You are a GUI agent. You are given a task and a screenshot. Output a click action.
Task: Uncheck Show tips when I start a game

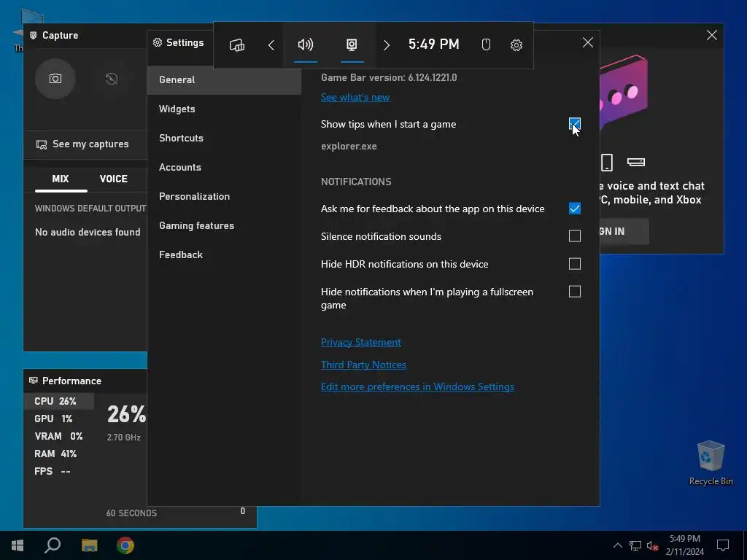click(575, 124)
